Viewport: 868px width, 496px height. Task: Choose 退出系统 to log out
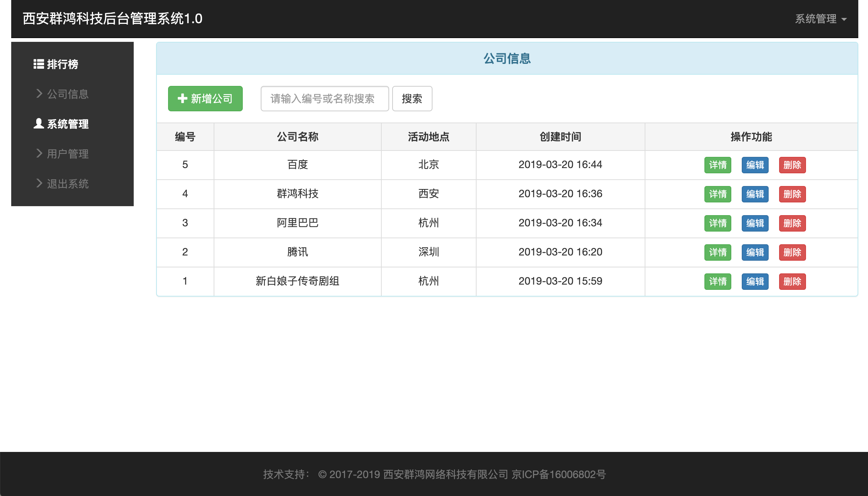(x=68, y=184)
